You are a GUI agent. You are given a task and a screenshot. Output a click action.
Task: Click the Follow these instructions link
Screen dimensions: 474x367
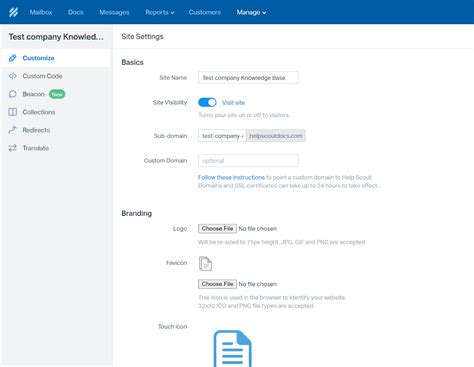coord(231,177)
